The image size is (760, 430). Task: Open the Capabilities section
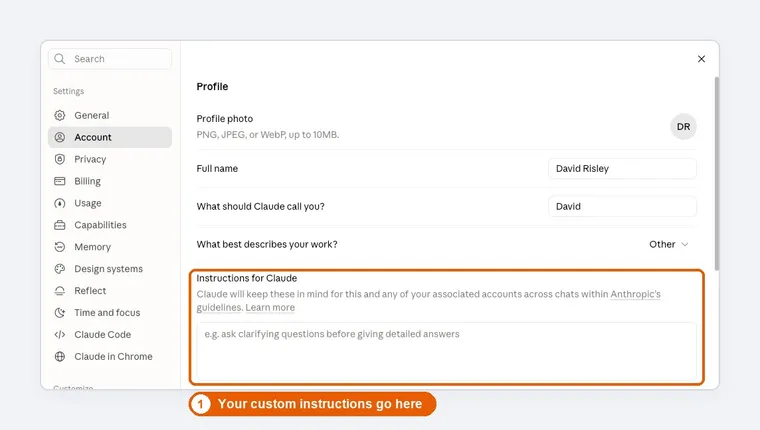pyautogui.click(x=110, y=225)
